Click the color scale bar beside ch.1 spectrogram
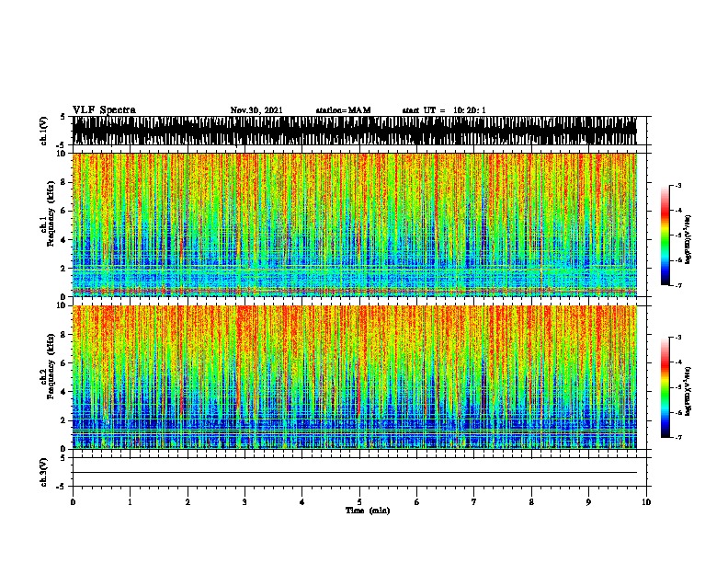 tap(665, 236)
